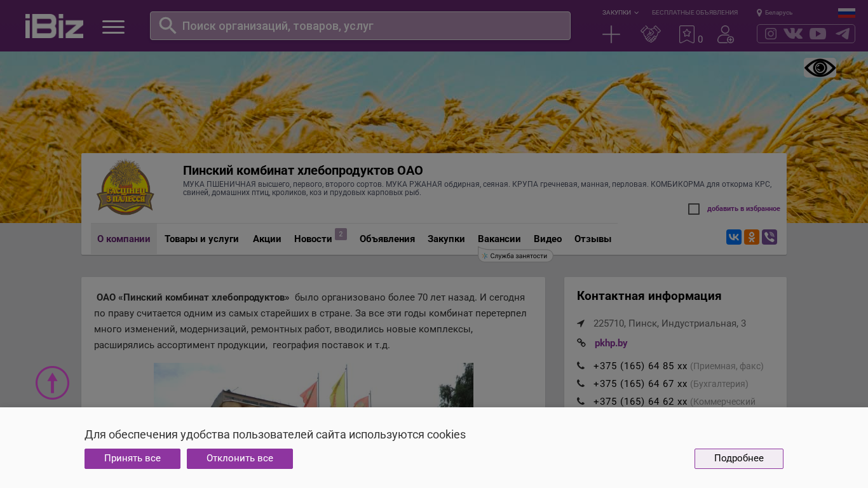Change the Беларусь location
Image resolution: width=868 pixels, height=488 pixels.
tap(775, 13)
